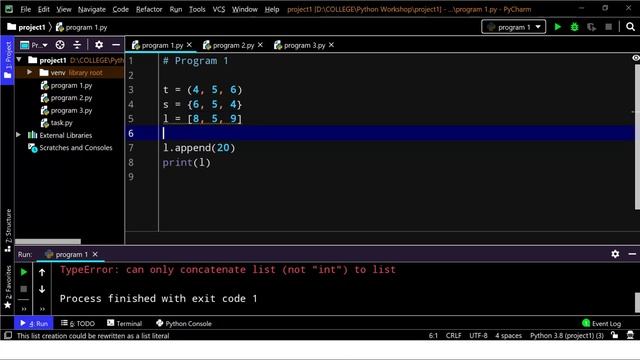The height and width of the screenshot is (360, 640).
Task: Go down the stack trace arrow
Action: [x=42, y=289]
